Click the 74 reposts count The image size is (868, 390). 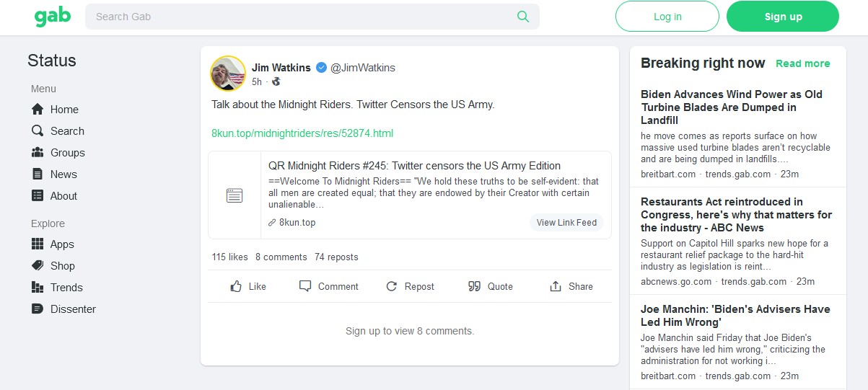(336, 257)
